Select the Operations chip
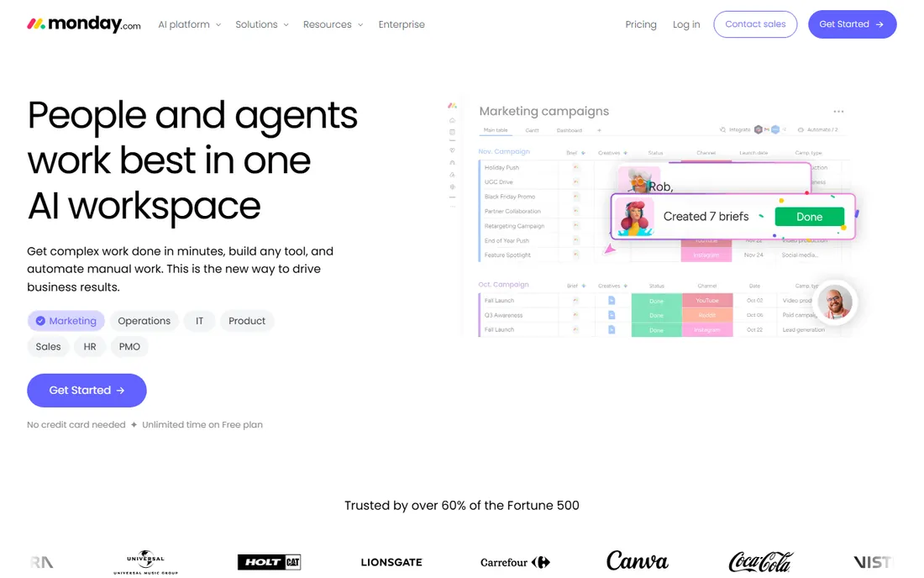This screenshot has width=924, height=578. coord(144,321)
